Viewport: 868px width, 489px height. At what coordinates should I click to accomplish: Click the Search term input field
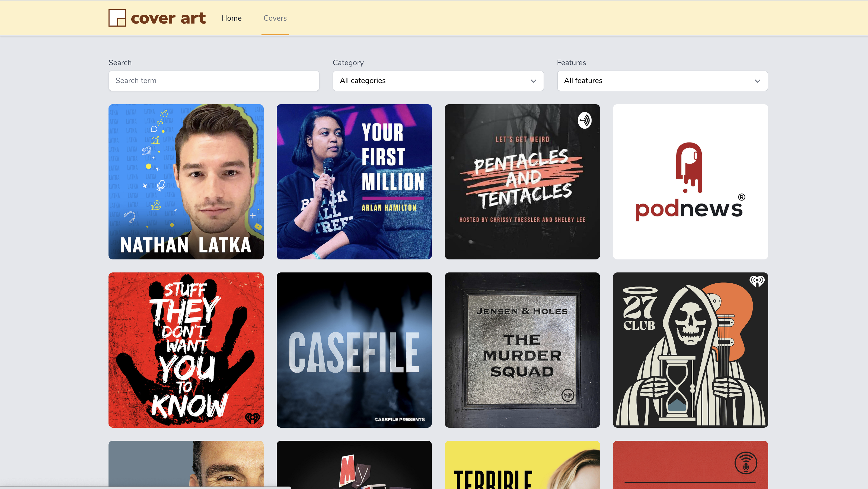point(214,81)
